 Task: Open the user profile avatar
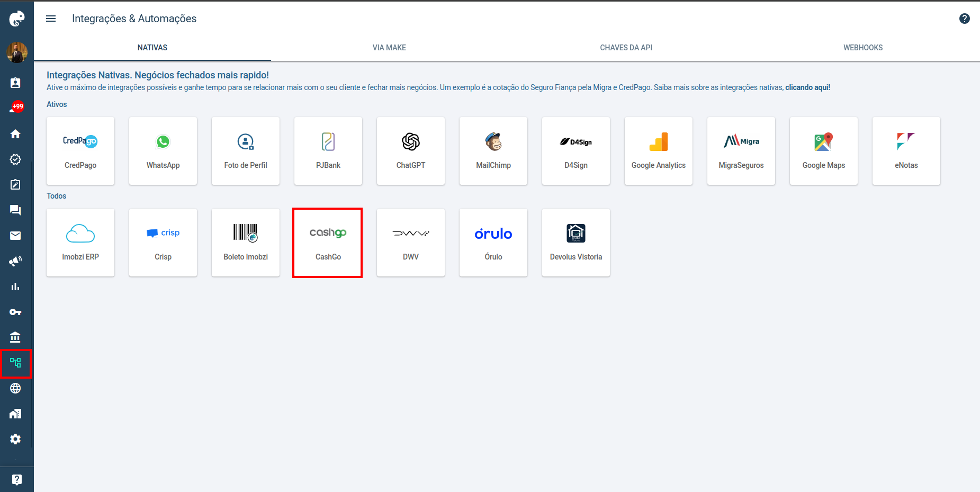pyautogui.click(x=16, y=52)
